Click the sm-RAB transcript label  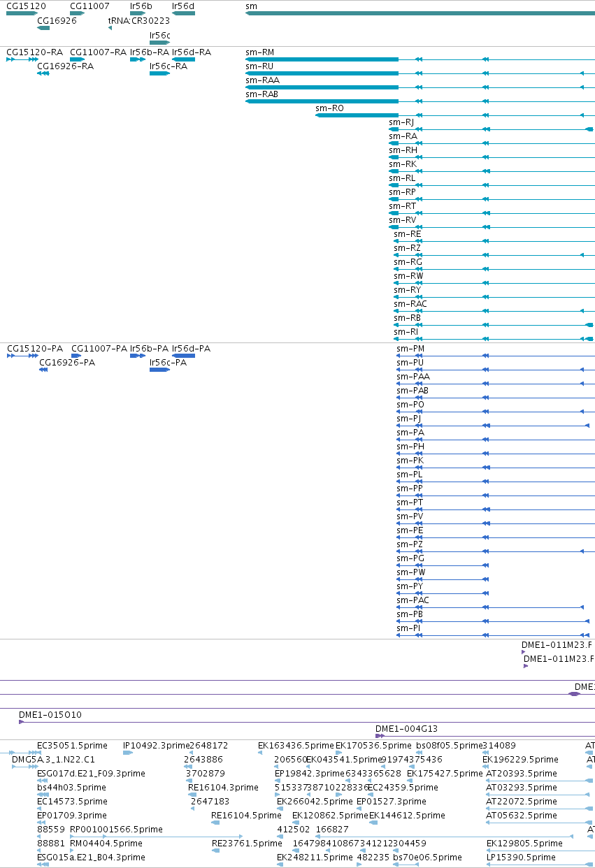click(x=261, y=94)
